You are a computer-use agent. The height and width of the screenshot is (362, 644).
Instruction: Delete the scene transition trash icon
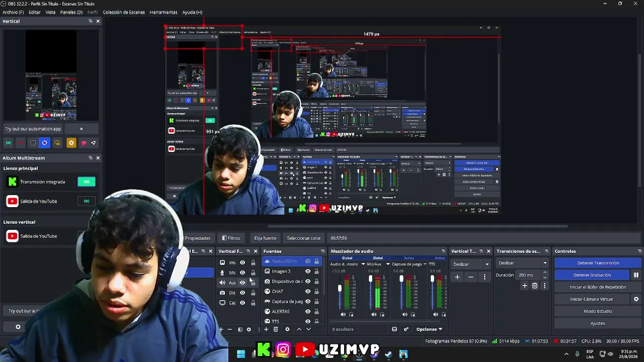click(x=535, y=286)
